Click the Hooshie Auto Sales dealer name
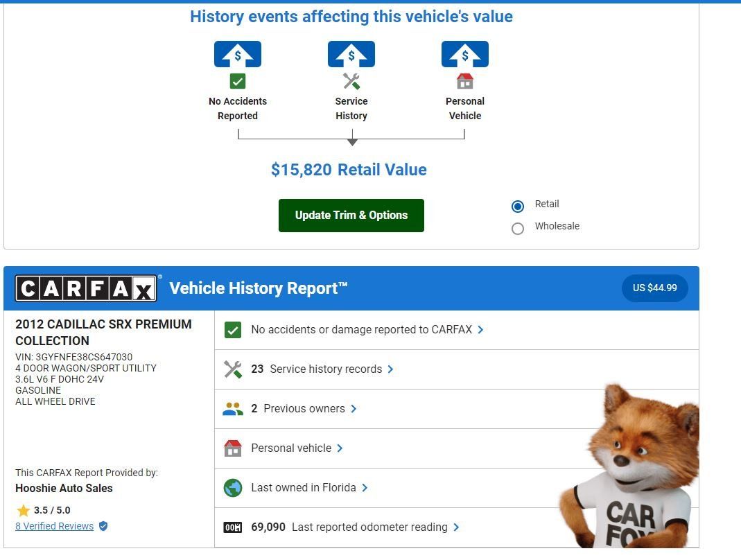Screen dimensions: 741x560 [64, 488]
